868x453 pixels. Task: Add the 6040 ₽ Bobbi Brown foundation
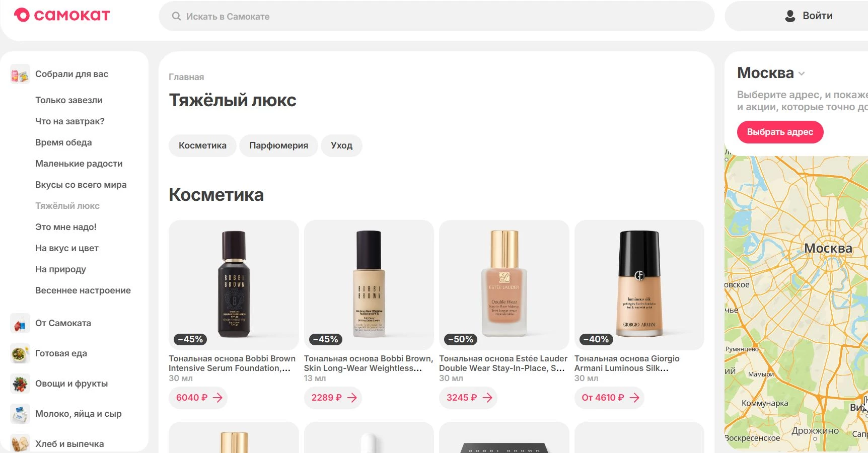(198, 398)
